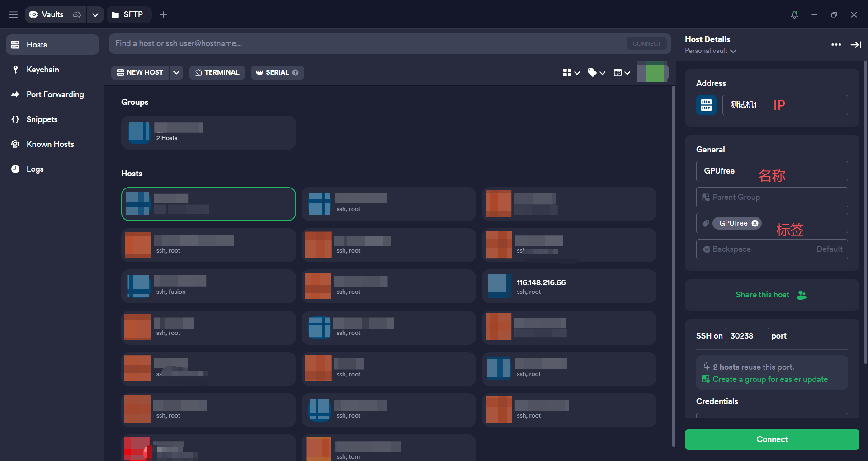
Task: Switch to the SFTP tab
Action: click(x=128, y=14)
